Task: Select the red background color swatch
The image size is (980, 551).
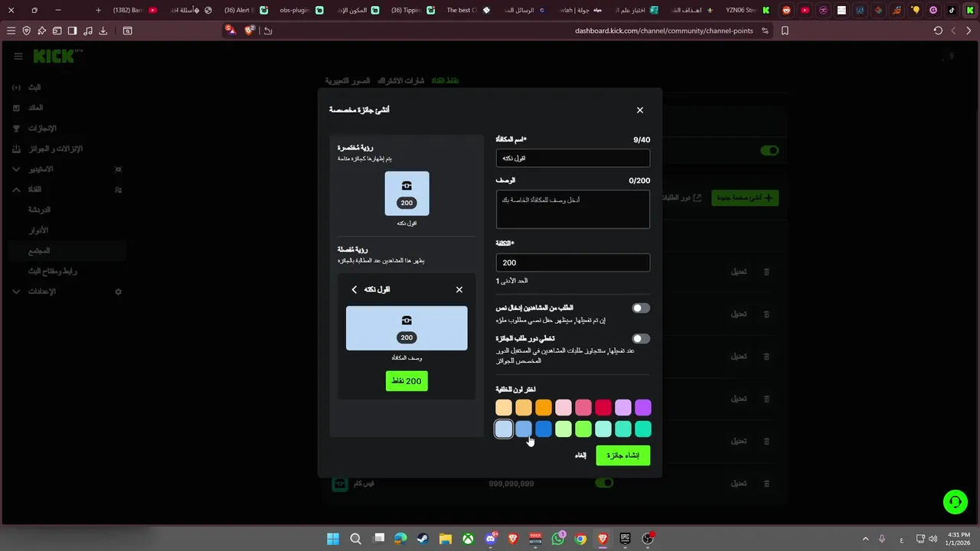Action: click(x=603, y=407)
